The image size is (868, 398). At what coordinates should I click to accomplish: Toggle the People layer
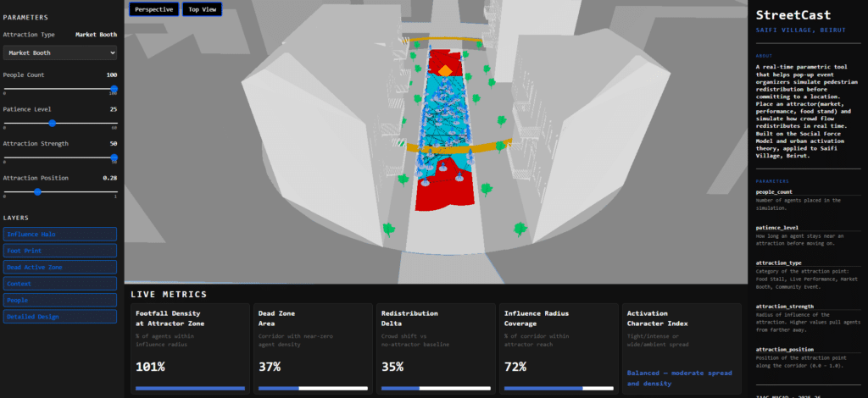59,300
